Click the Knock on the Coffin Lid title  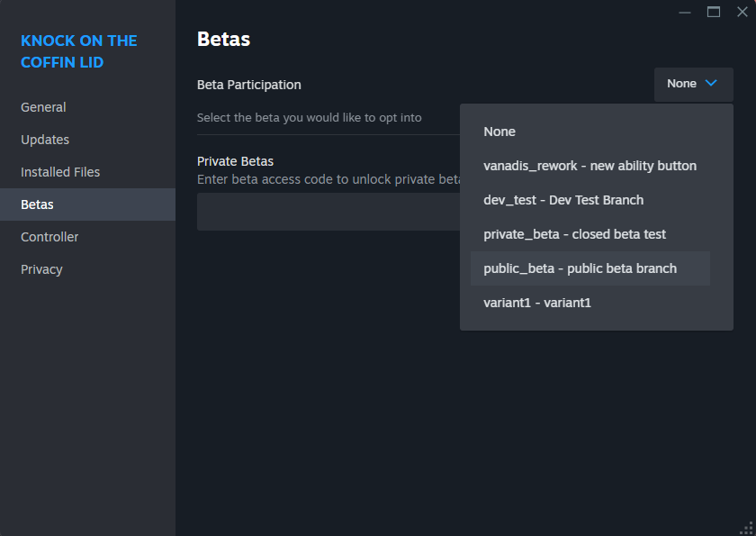[79, 51]
